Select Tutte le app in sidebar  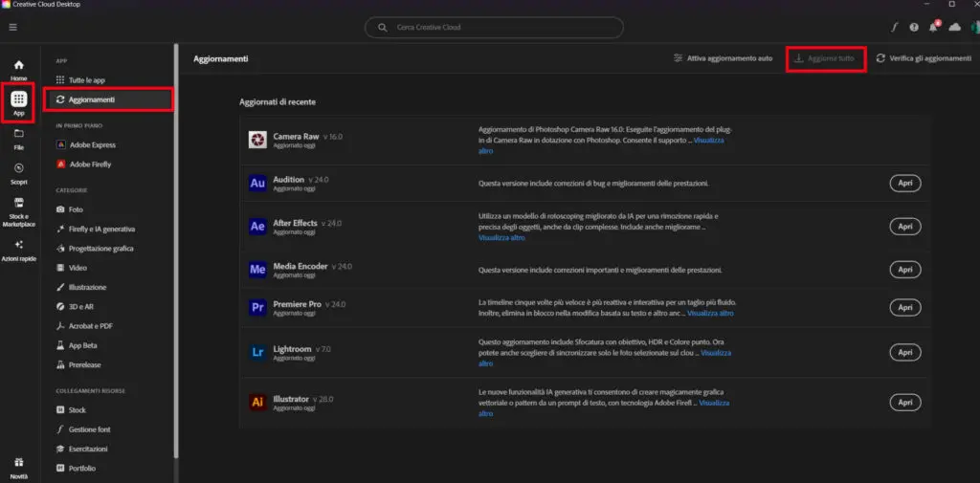(80, 80)
